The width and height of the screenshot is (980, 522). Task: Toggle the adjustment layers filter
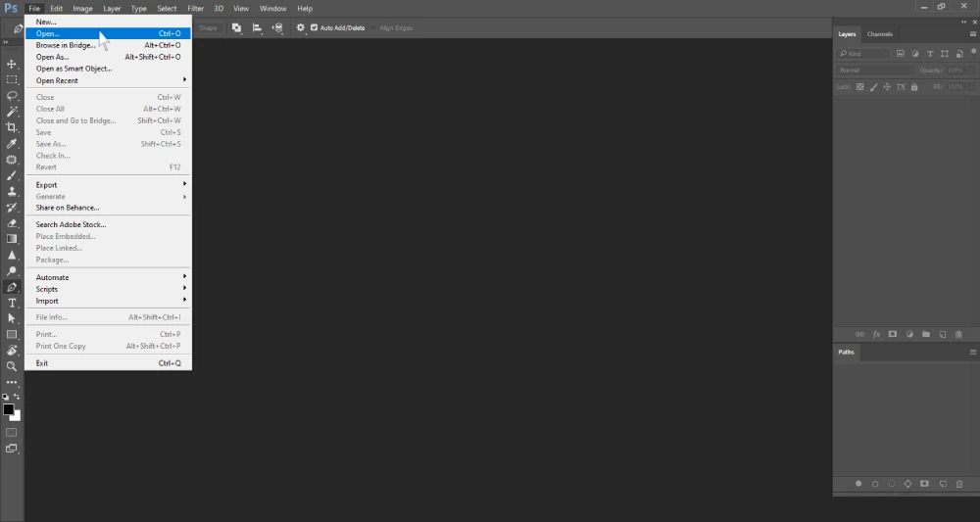tap(915, 54)
